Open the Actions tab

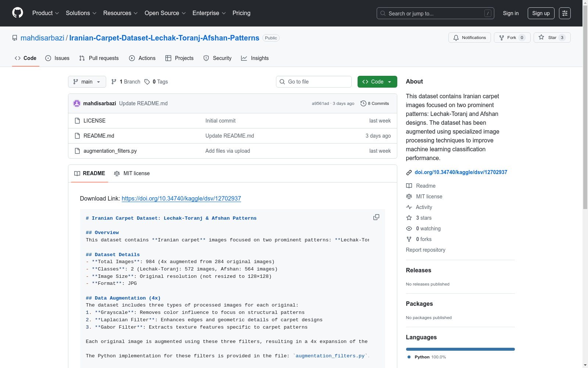pos(142,58)
